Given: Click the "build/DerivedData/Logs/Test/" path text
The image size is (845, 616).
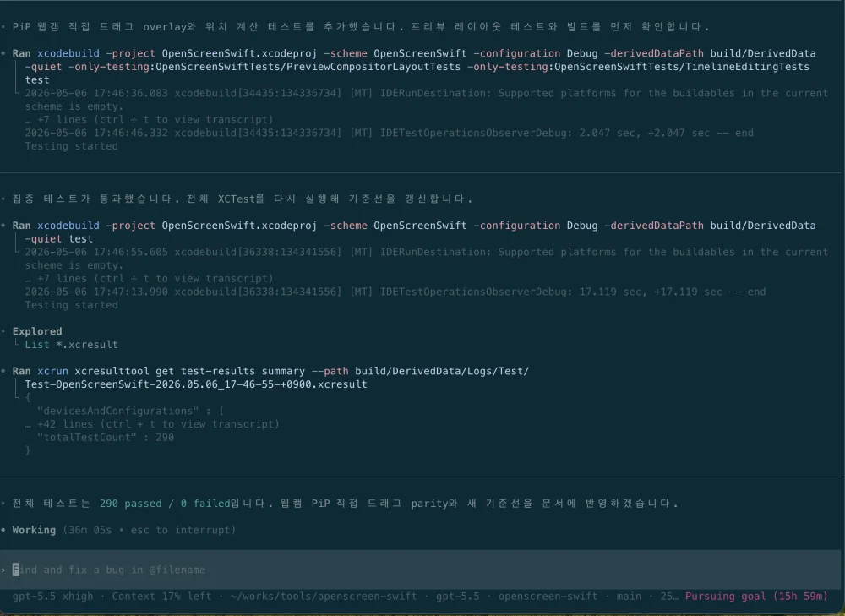Looking at the screenshot, I should pos(442,371).
